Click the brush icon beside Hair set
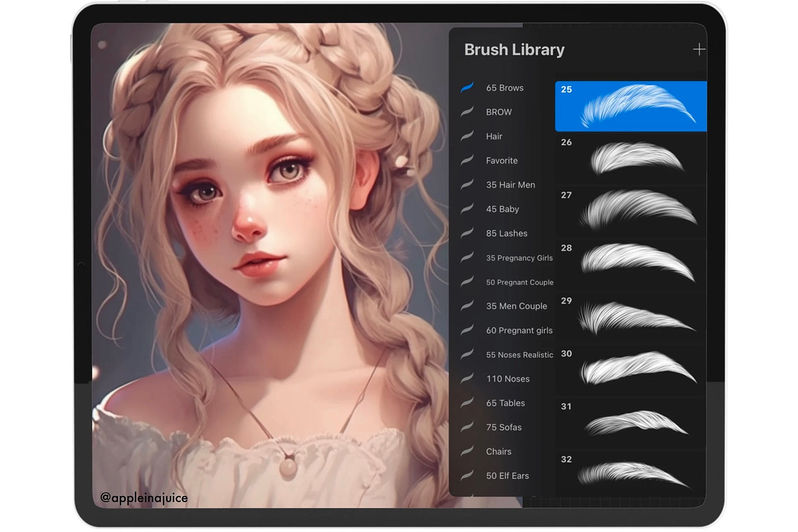This screenshot has height=532, width=798. coord(467,136)
